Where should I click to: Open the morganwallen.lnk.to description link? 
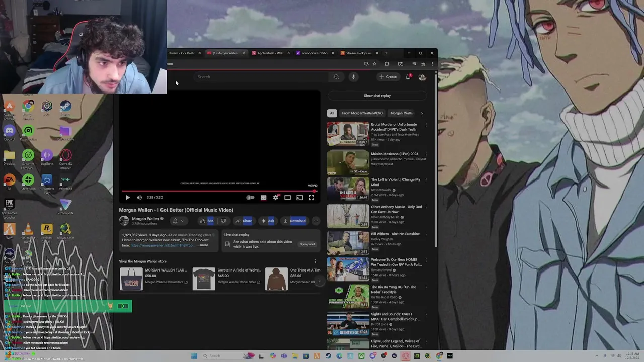(x=162, y=245)
